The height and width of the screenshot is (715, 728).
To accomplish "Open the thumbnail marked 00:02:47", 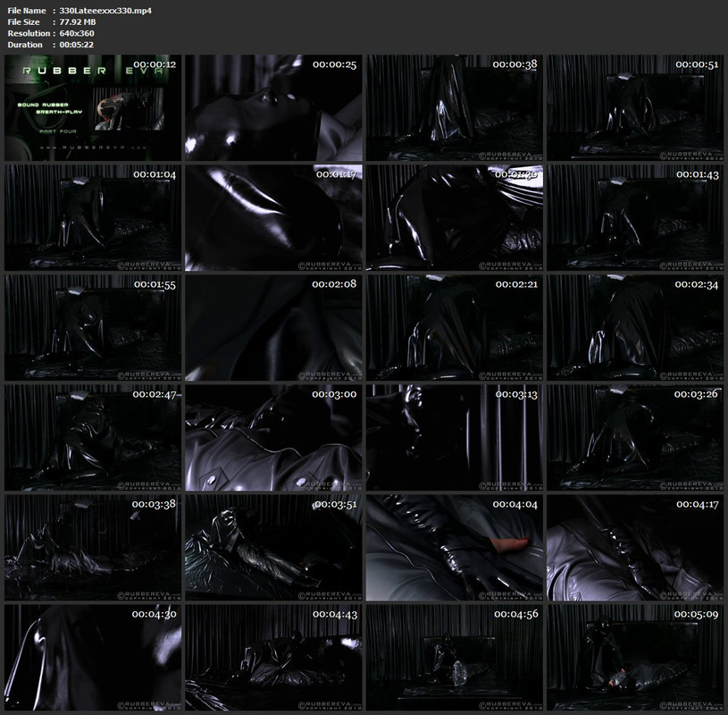I will [x=93, y=438].
